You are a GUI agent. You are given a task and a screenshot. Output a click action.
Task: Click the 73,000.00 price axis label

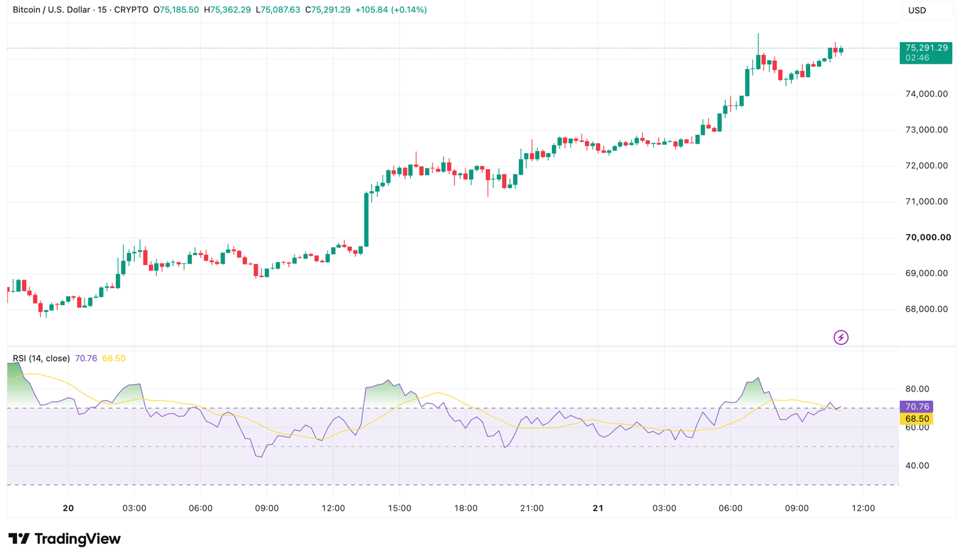[x=926, y=130]
